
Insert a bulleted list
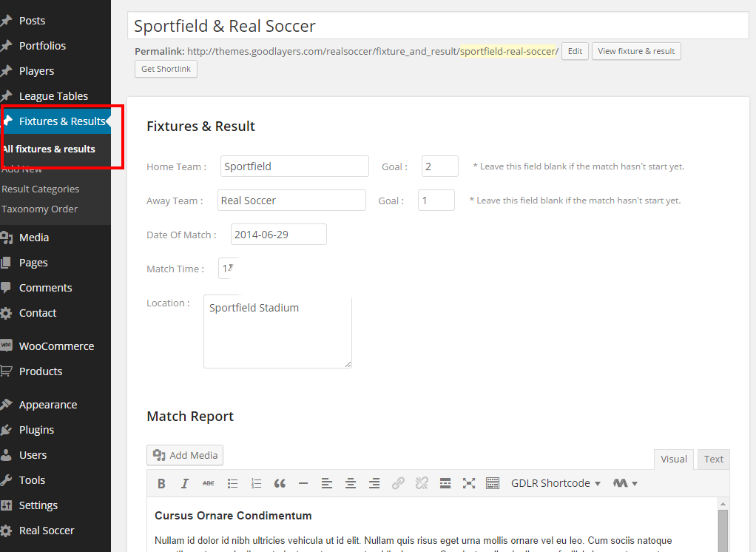pyautogui.click(x=232, y=483)
